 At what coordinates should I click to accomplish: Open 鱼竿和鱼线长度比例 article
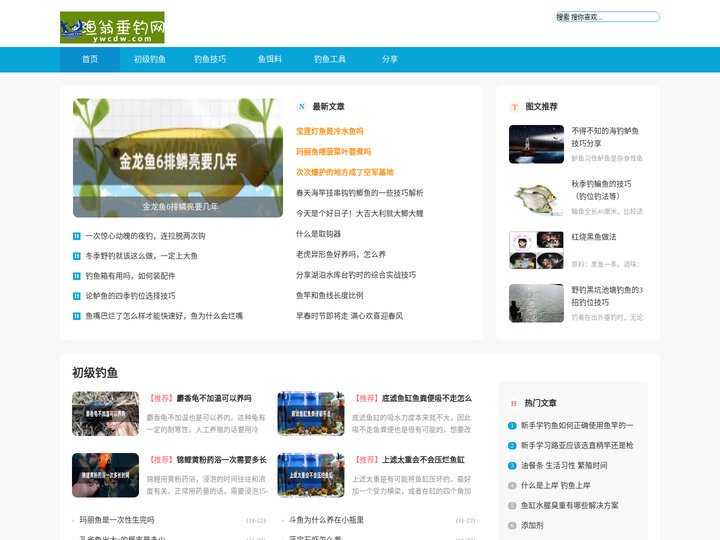pos(330,295)
